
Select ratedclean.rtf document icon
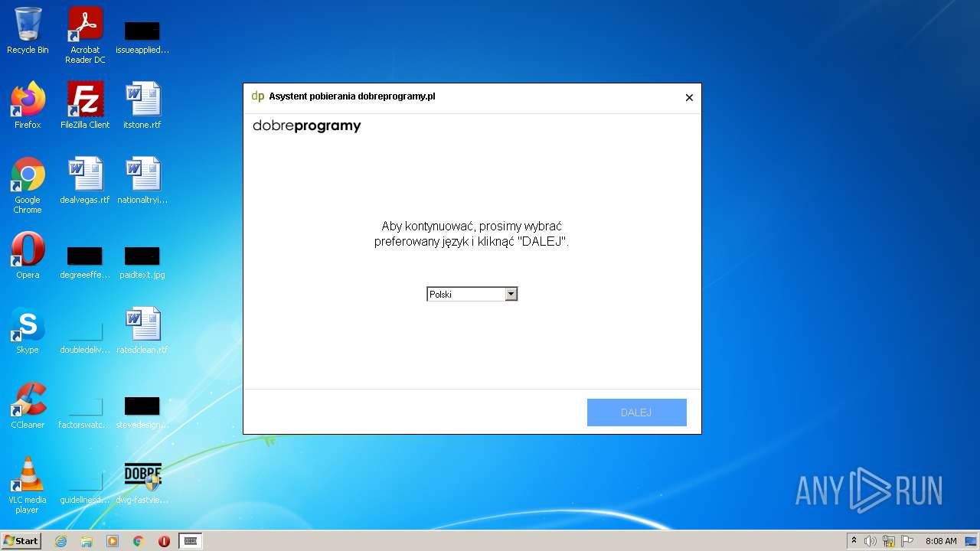tap(142, 331)
